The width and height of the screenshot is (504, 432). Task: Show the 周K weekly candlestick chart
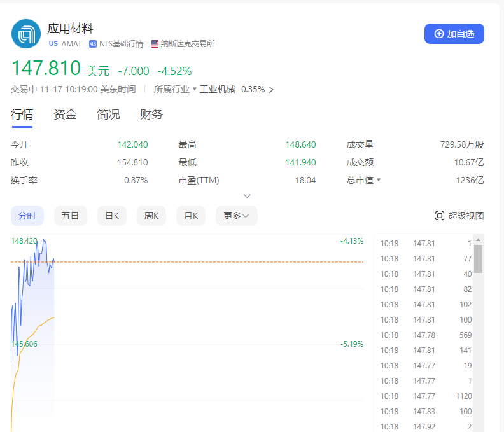point(151,216)
